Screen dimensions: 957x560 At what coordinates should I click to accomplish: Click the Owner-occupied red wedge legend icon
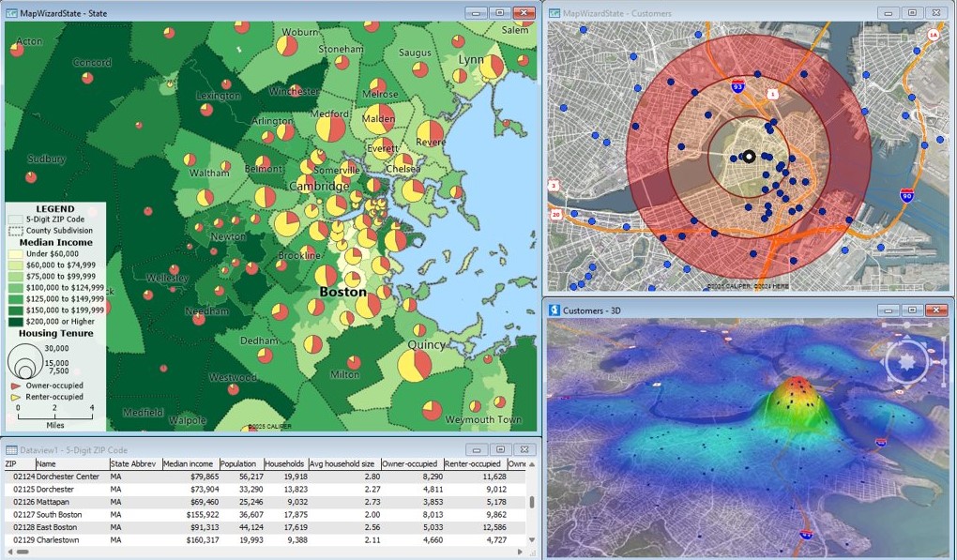click(x=16, y=386)
